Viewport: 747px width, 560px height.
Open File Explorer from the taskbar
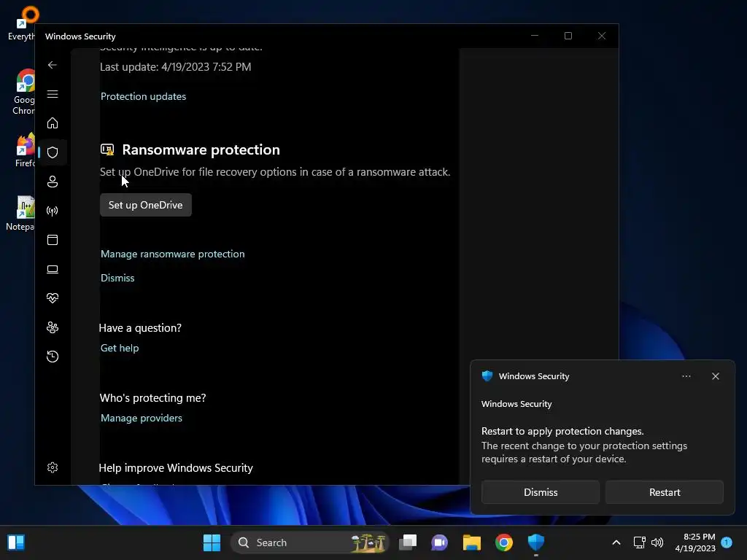[x=472, y=542]
